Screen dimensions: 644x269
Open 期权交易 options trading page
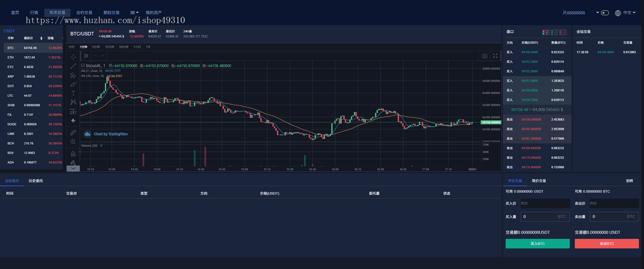(112, 12)
